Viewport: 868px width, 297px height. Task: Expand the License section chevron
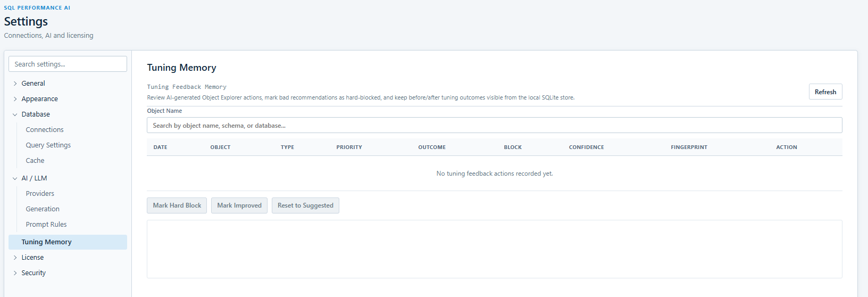tap(15, 258)
